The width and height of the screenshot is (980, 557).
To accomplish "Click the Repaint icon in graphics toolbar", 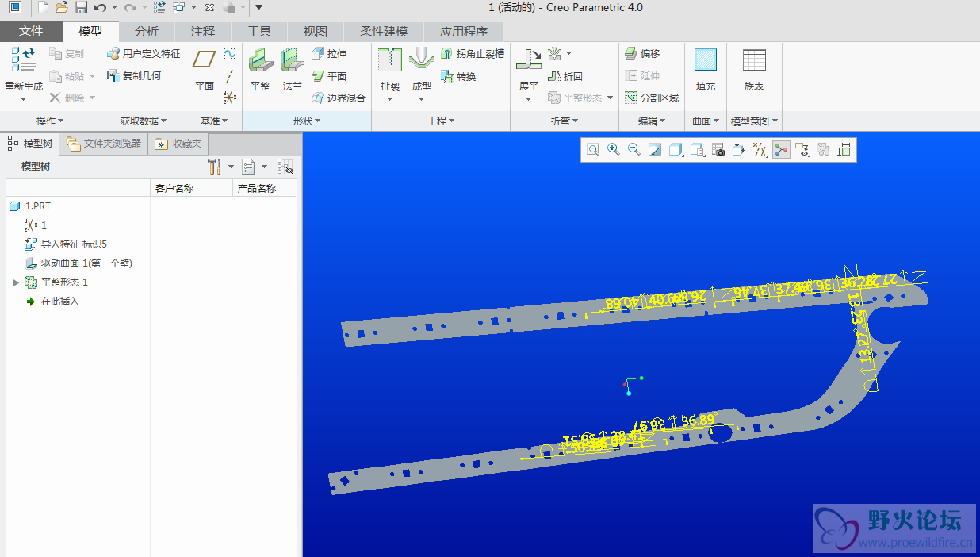I will point(655,149).
